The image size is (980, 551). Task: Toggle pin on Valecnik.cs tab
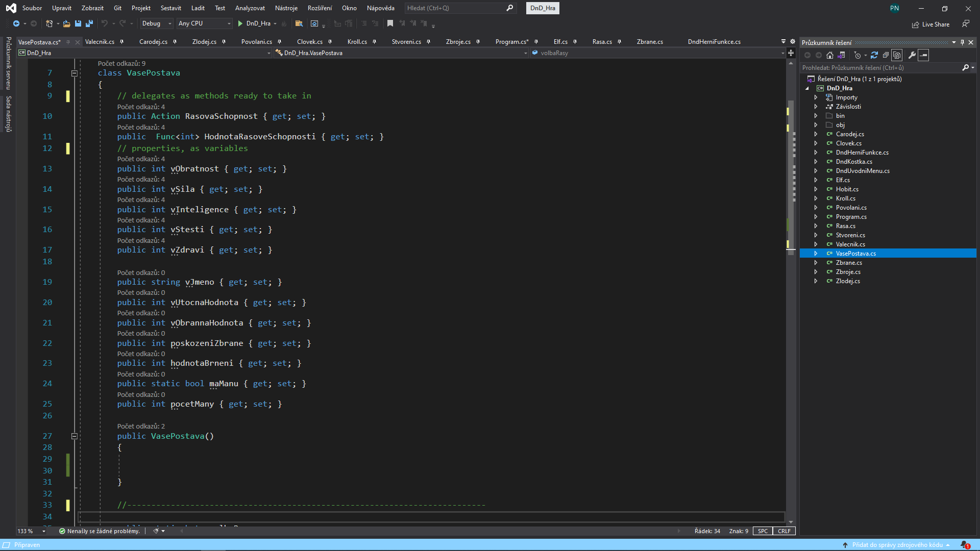coord(121,42)
